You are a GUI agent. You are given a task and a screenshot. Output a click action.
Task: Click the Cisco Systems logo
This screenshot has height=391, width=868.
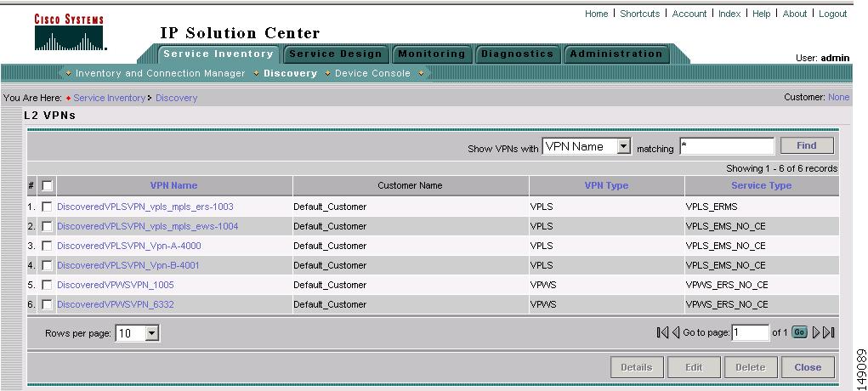(69, 32)
